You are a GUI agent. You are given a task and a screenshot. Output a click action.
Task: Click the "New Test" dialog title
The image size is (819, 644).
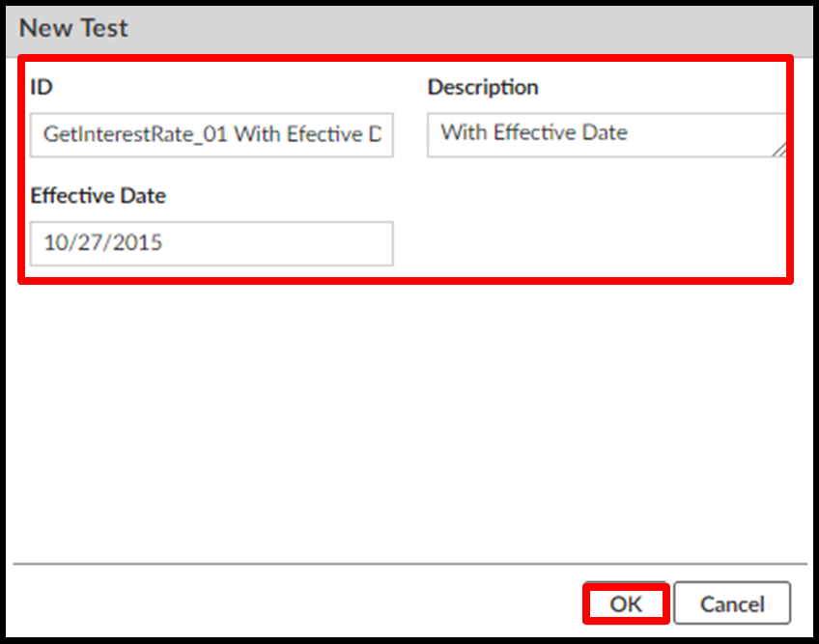tap(73, 28)
